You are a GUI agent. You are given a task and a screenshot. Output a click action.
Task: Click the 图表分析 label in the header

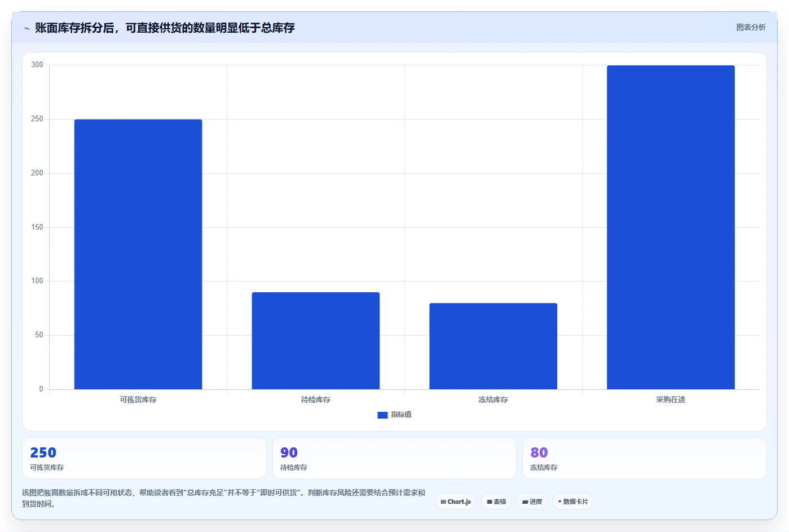pos(751,27)
